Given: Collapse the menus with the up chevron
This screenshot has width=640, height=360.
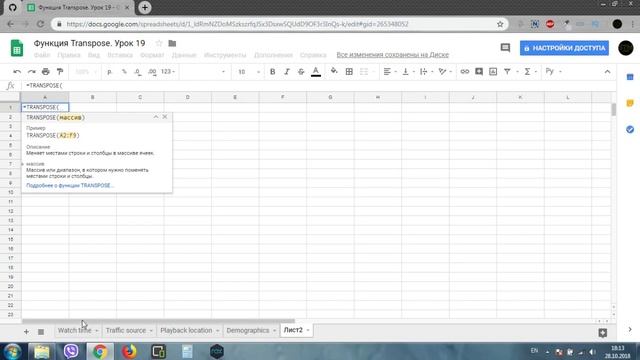Looking at the screenshot, I should pyautogui.click(x=607, y=71).
